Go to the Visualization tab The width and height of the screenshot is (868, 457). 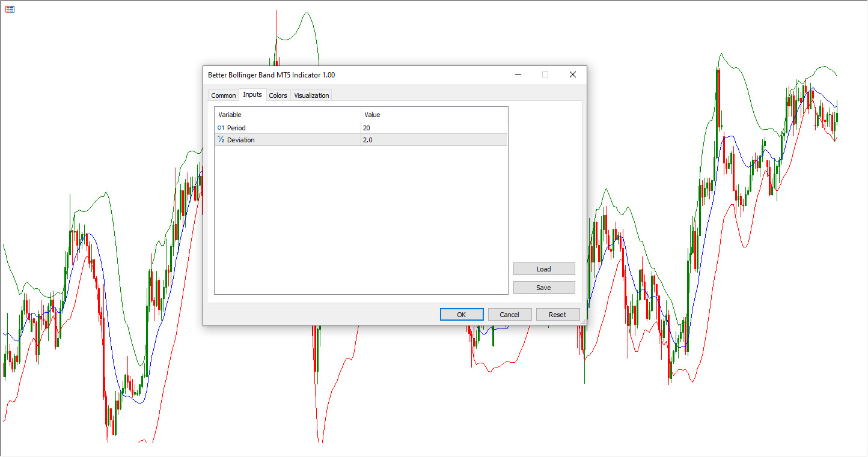[311, 95]
